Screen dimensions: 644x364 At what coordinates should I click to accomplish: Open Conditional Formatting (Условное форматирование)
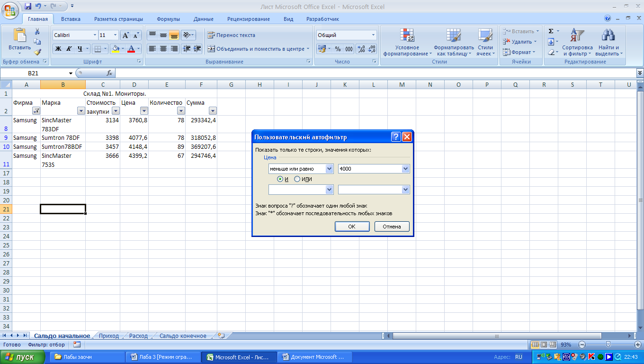pyautogui.click(x=407, y=42)
